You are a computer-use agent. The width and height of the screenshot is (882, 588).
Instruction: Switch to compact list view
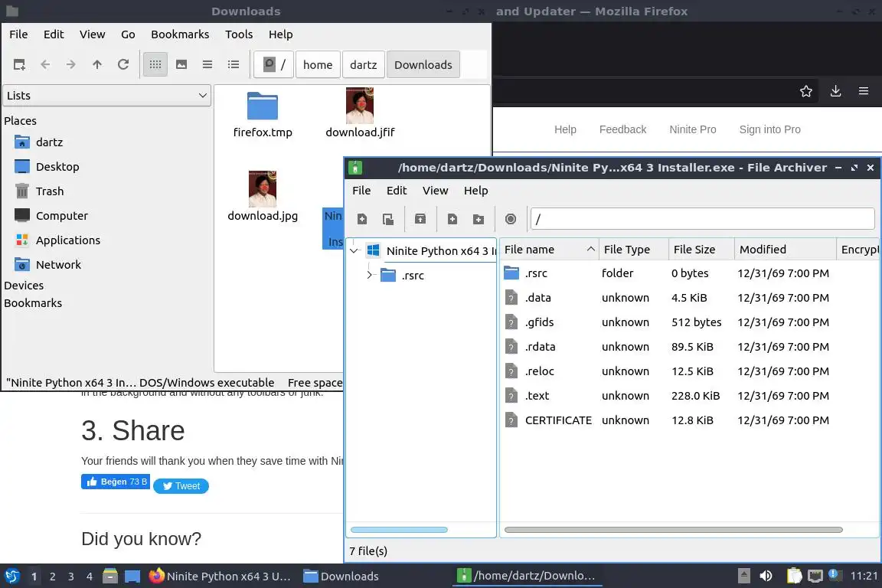click(207, 65)
